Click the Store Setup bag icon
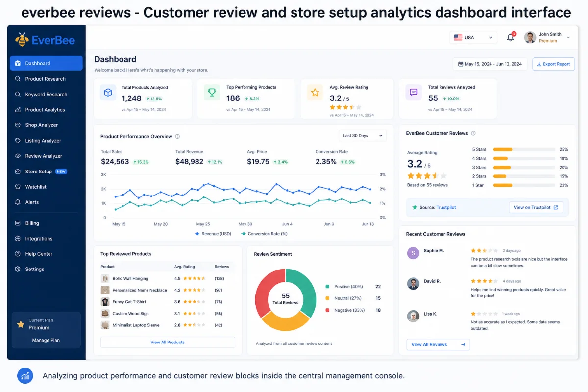Screen dimensions: 588x392 click(18, 171)
